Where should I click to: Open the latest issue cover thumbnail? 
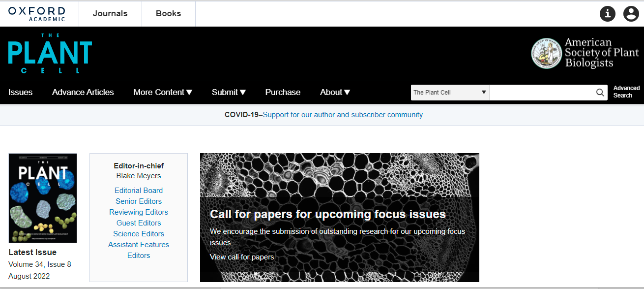pyautogui.click(x=43, y=198)
